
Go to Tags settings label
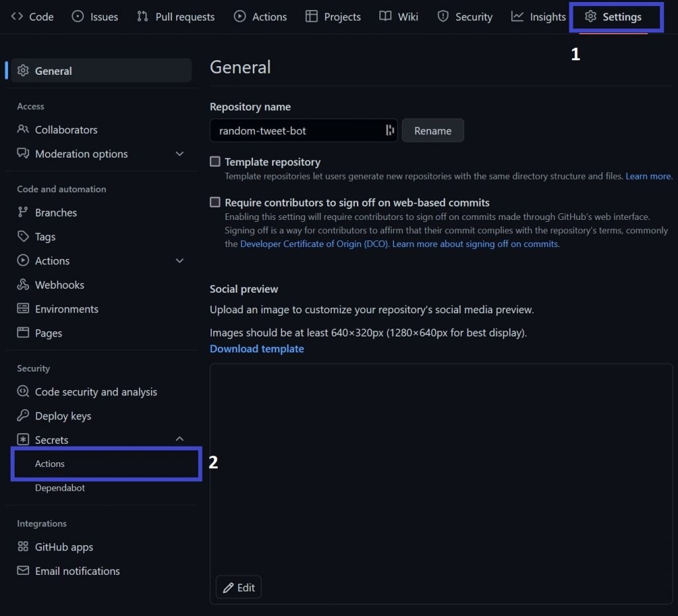click(x=45, y=237)
